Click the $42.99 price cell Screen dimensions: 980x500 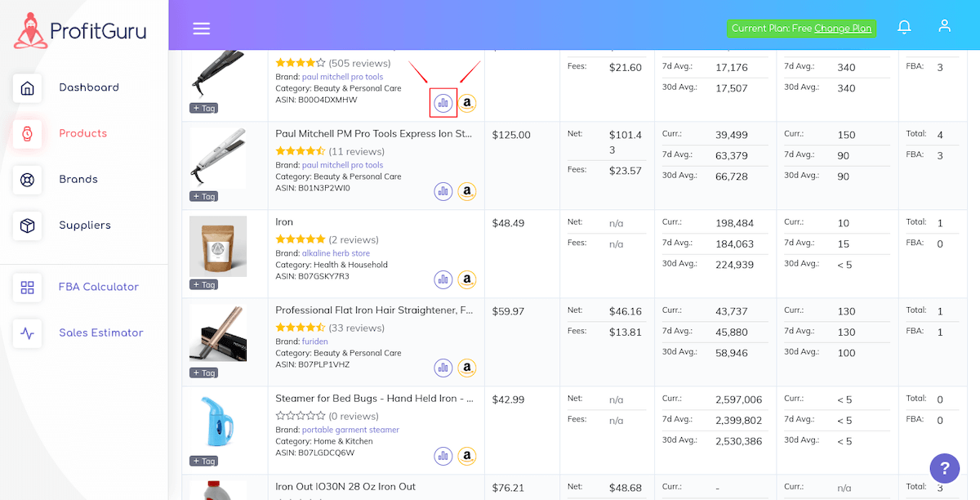point(509,400)
